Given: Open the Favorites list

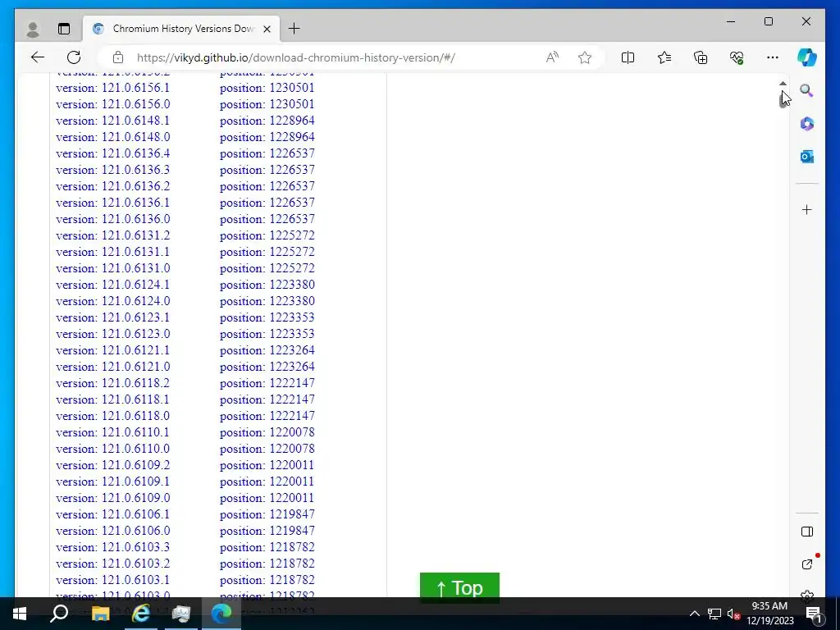Looking at the screenshot, I should pyautogui.click(x=664, y=57).
